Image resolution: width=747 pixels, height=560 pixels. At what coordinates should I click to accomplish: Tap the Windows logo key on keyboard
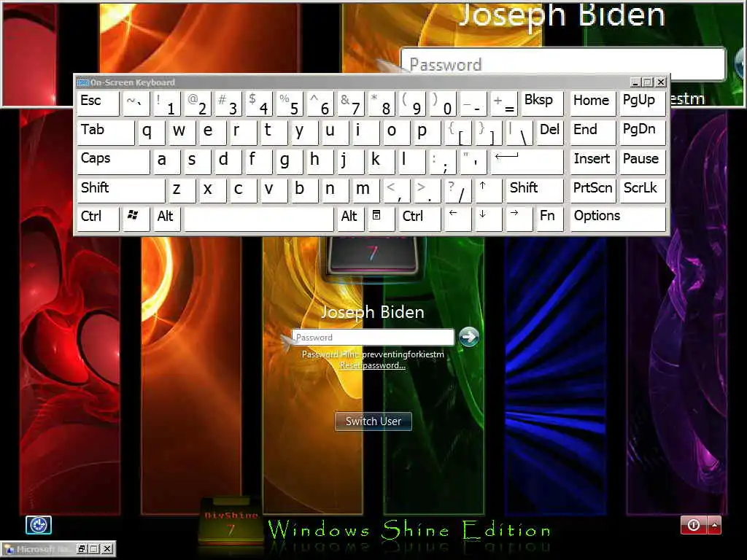[x=136, y=218]
